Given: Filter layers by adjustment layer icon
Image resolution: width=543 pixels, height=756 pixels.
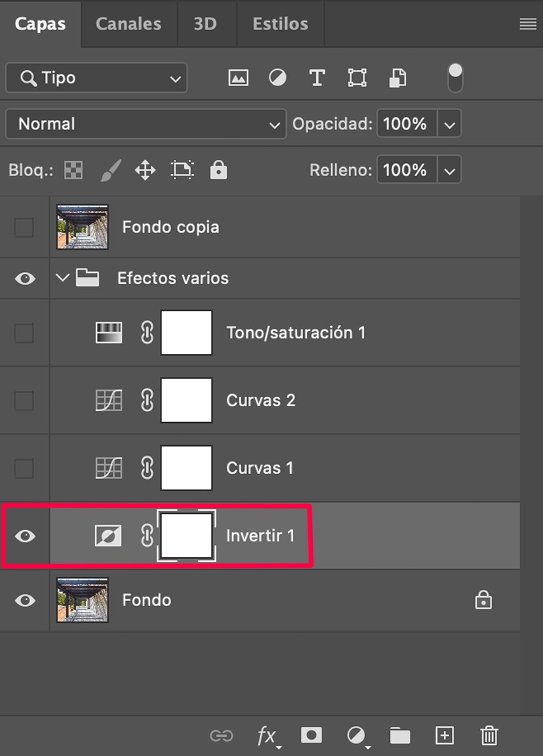Looking at the screenshot, I should 278,78.
